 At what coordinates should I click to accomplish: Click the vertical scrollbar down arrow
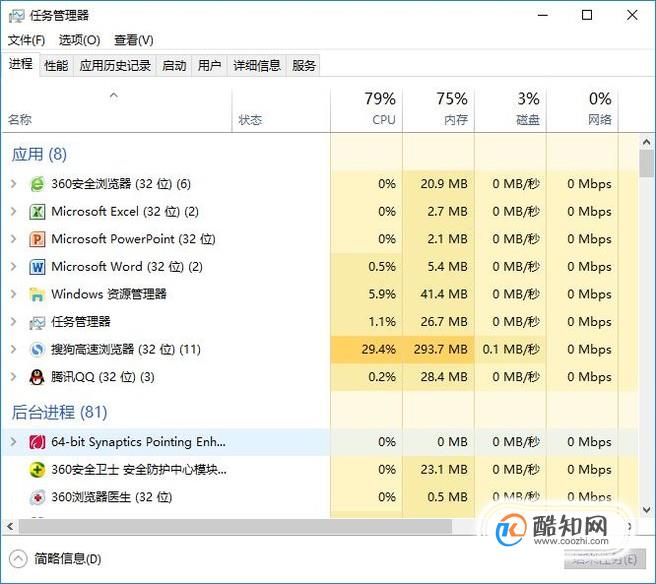(x=646, y=510)
